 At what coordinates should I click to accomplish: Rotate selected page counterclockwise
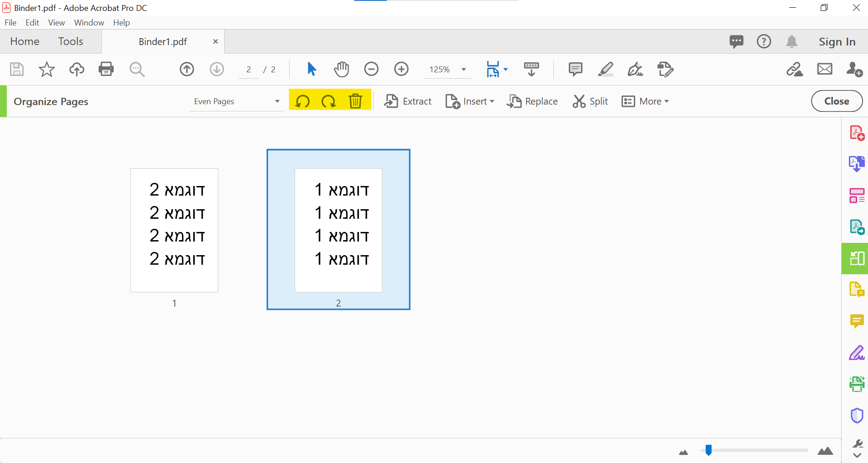click(x=302, y=101)
